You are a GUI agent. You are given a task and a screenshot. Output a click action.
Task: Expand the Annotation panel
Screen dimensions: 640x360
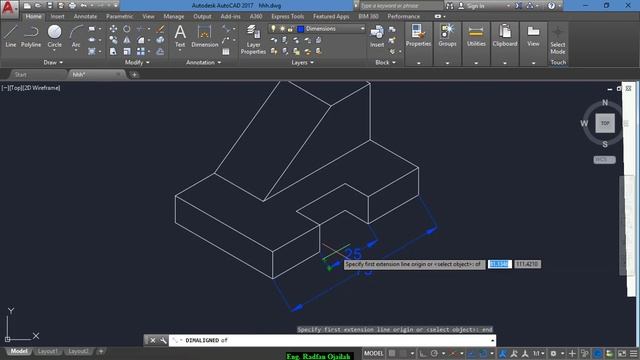[x=203, y=62]
